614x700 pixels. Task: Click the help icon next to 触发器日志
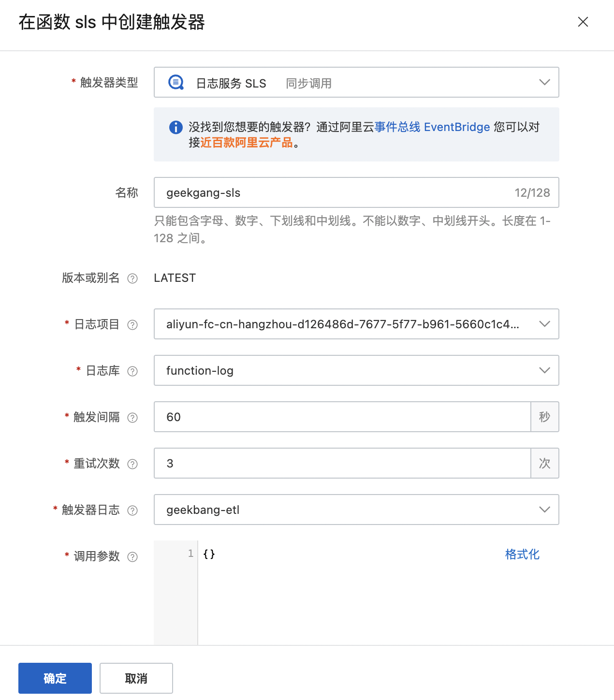pyautogui.click(x=132, y=510)
